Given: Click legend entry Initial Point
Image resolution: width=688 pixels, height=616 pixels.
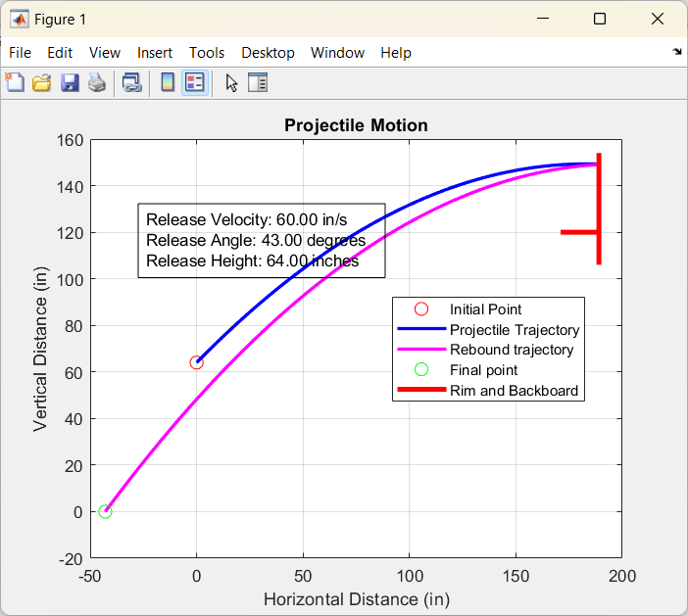Looking at the screenshot, I should 485,309.
